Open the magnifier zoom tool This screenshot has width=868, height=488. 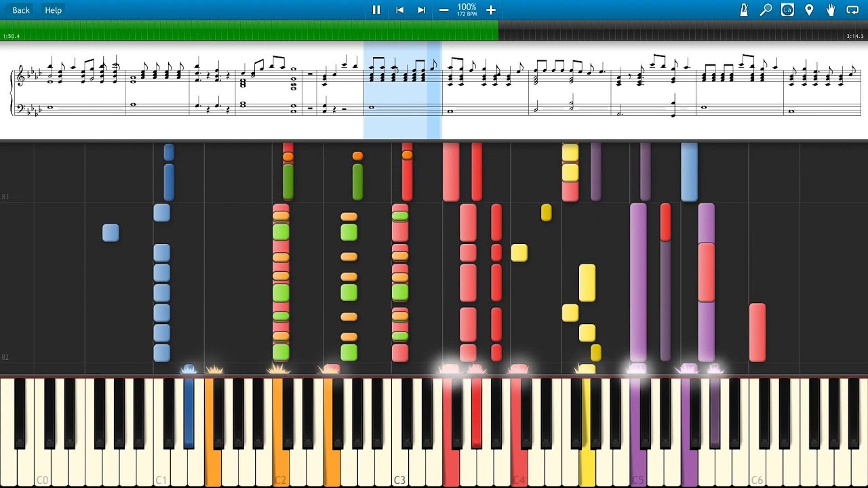point(766,9)
